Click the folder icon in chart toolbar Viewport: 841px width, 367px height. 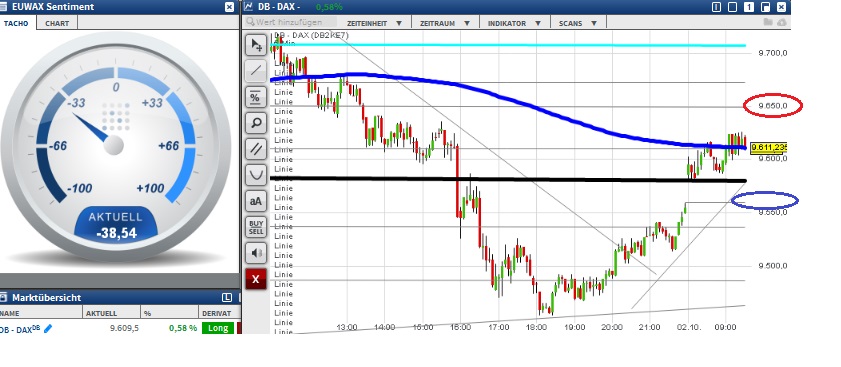point(768,23)
